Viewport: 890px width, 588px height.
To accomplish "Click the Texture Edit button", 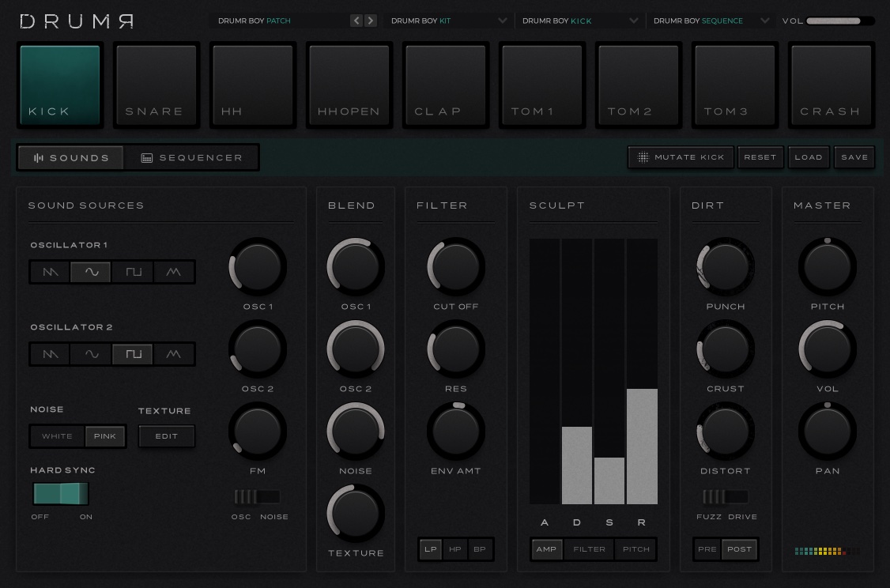I will pyautogui.click(x=166, y=436).
